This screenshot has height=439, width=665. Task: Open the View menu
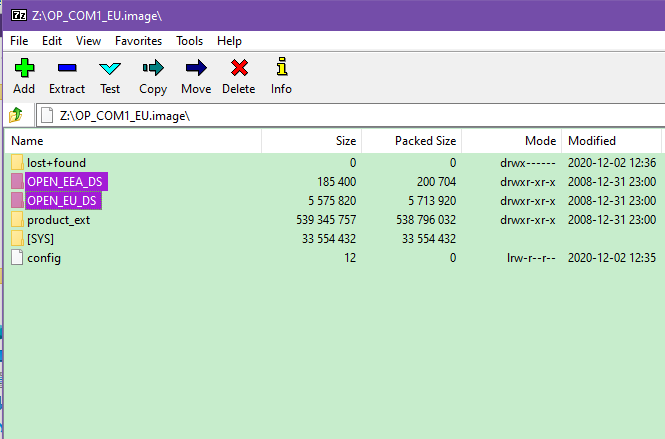(x=88, y=41)
